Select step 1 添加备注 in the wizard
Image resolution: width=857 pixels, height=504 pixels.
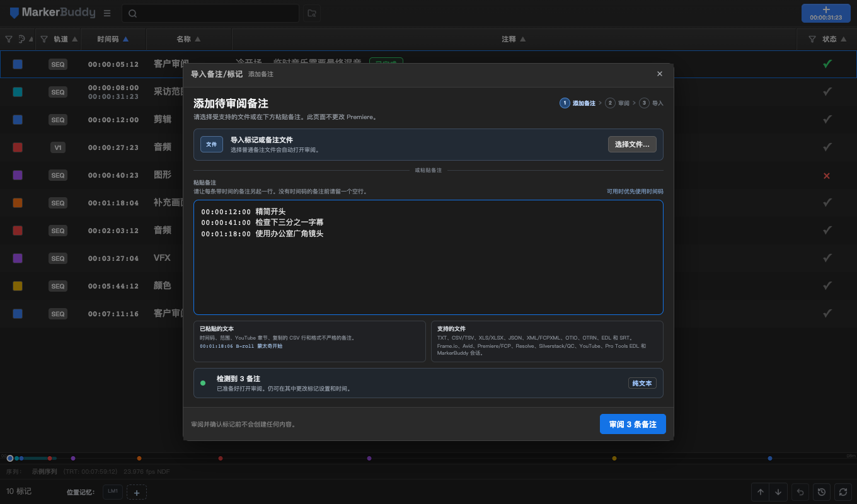(x=577, y=103)
